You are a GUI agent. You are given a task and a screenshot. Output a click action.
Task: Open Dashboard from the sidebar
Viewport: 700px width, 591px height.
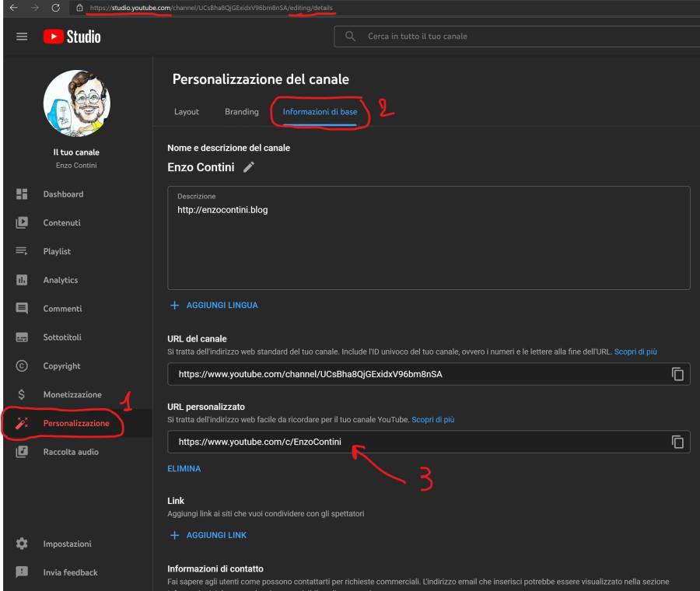coord(63,194)
